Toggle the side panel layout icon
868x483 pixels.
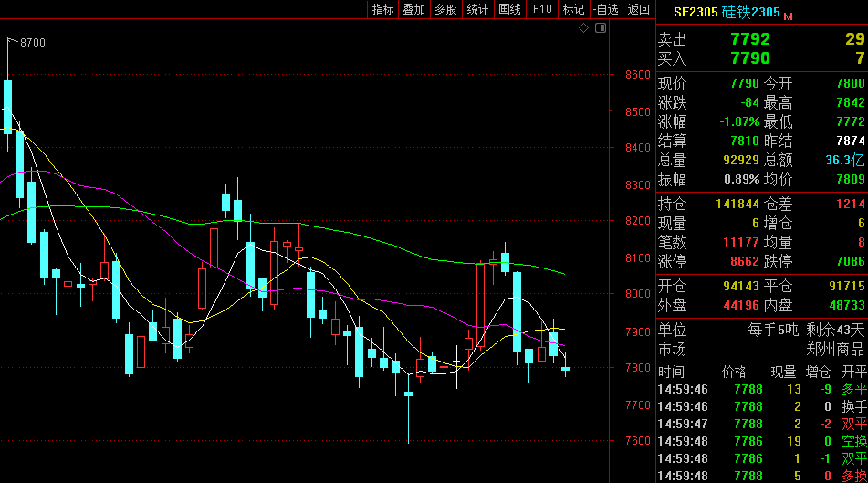click(601, 29)
